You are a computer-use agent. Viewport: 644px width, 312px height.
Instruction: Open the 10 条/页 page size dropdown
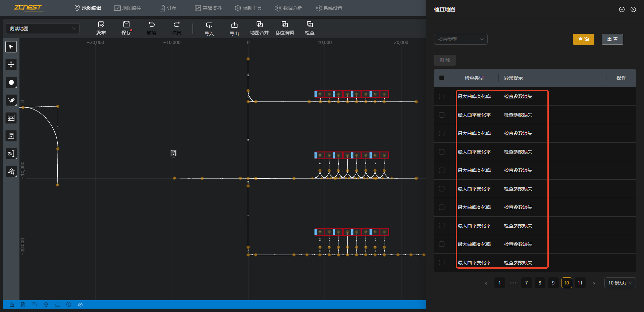620,283
